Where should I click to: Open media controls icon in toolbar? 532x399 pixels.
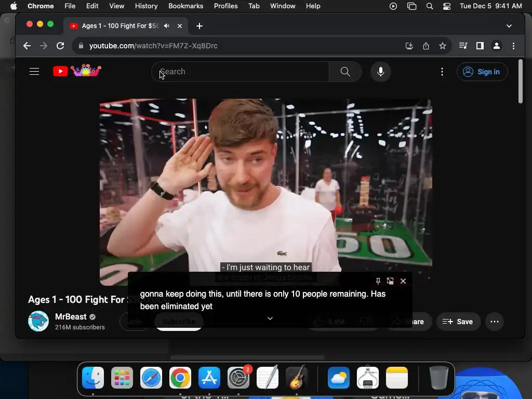coord(463,46)
